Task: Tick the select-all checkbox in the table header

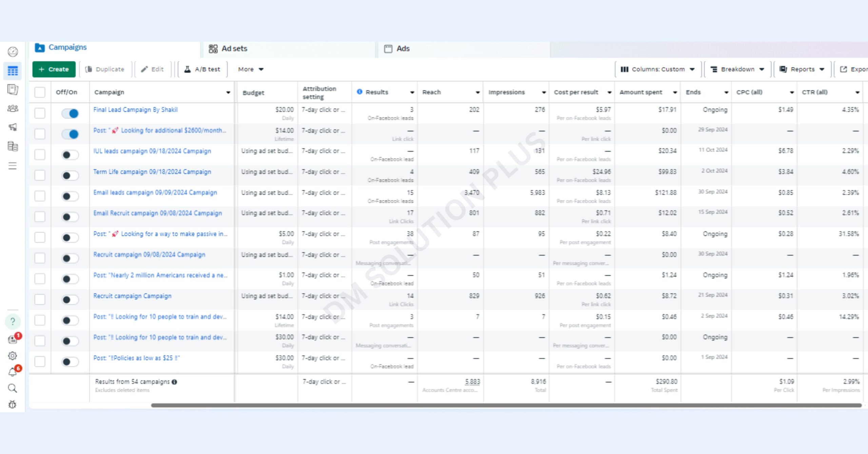Action: [40, 92]
